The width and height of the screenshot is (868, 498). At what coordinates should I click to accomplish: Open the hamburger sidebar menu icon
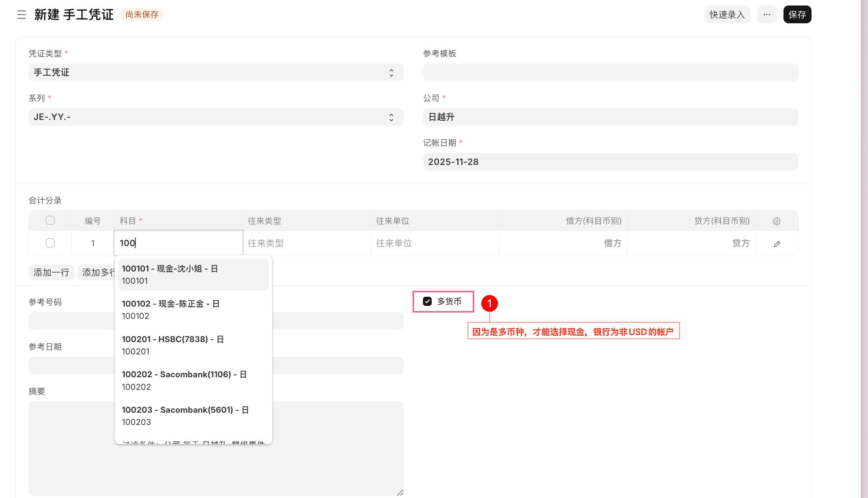22,15
